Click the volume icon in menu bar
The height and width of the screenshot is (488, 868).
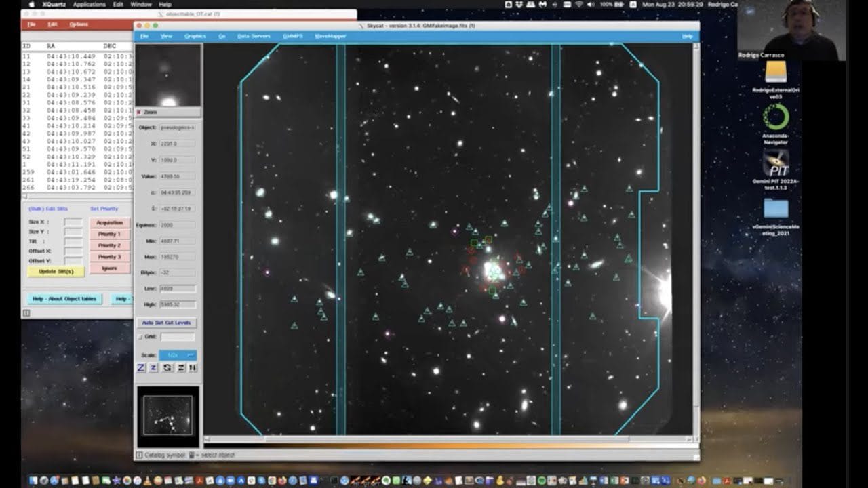(x=590, y=4)
